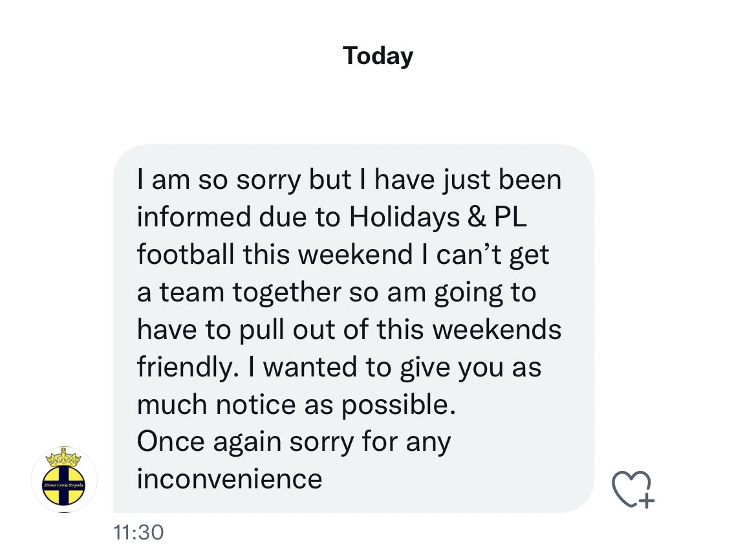Click the word "informed" in the message
Screen dimensions: 756x555
[x=185, y=218]
